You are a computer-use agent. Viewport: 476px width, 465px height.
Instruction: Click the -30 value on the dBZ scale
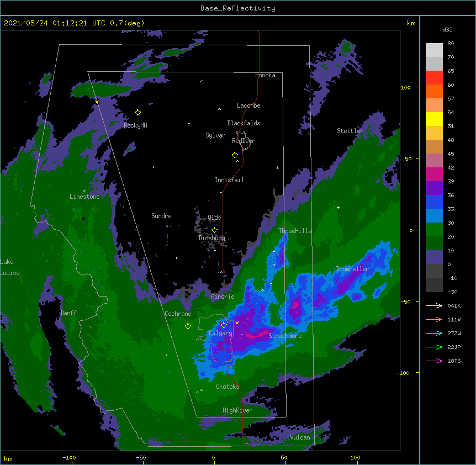point(452,292)
